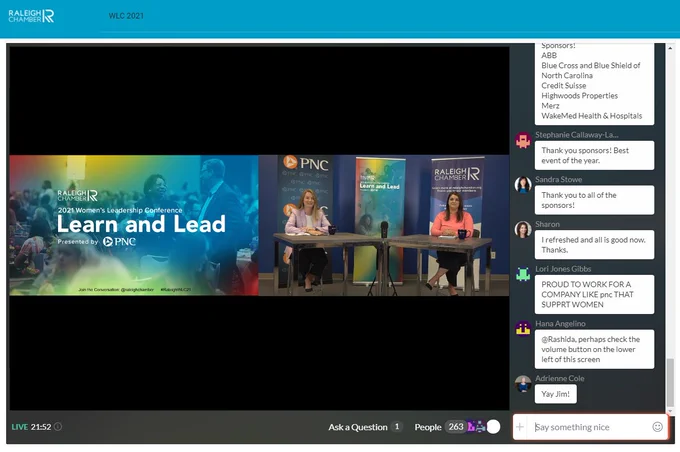This screenshot has width=680, height=452.
Task: Click the plus attachment icon in chat box
Action: click(x=520, y=427)
